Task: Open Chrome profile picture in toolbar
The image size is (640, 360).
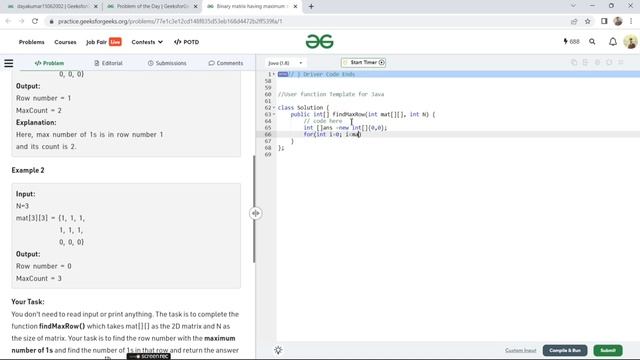Action: click(x=618, y=21)
